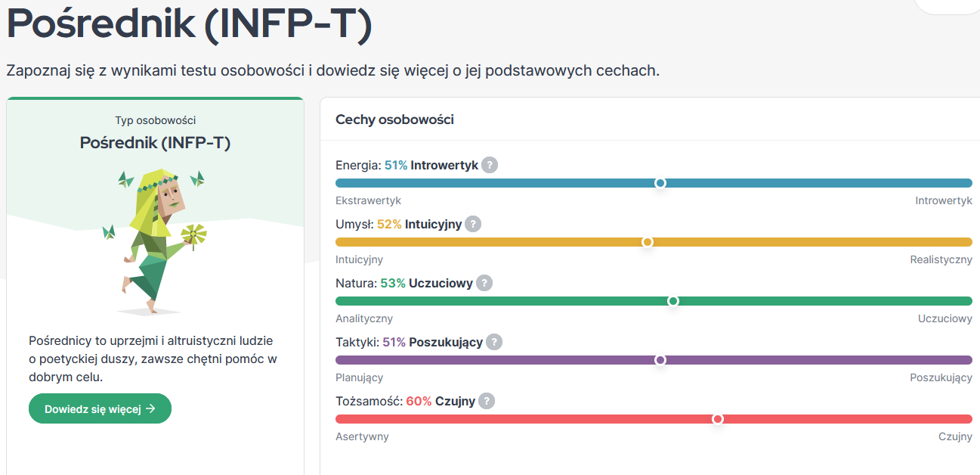Click the yellow Umysł slider handle
Screen dimensions: 980x475
point(648,242)
